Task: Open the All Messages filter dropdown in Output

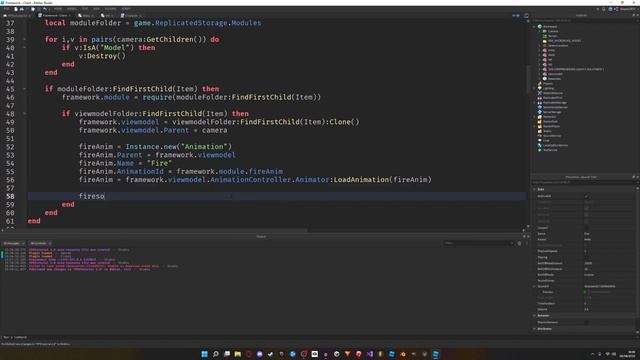Action: tap(14, 243)
